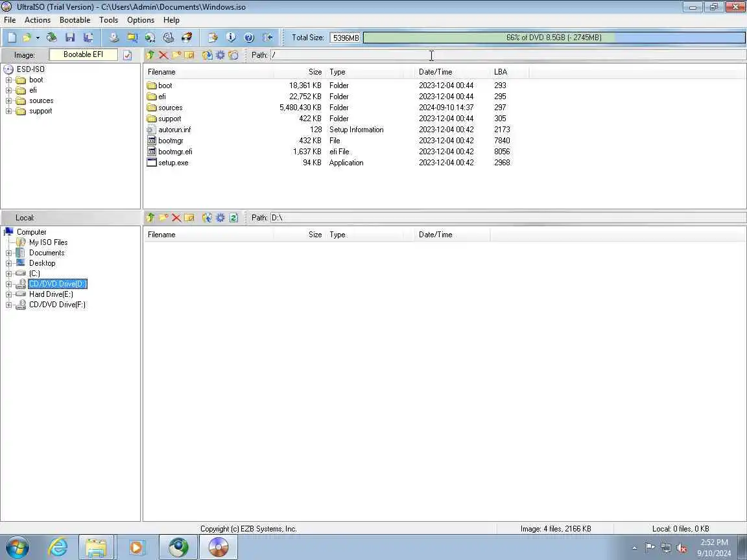Image resolution: width=747 pixels, height=560 pixels.
Task: Click the Properties info icon
Action: (x=231, y=38)
